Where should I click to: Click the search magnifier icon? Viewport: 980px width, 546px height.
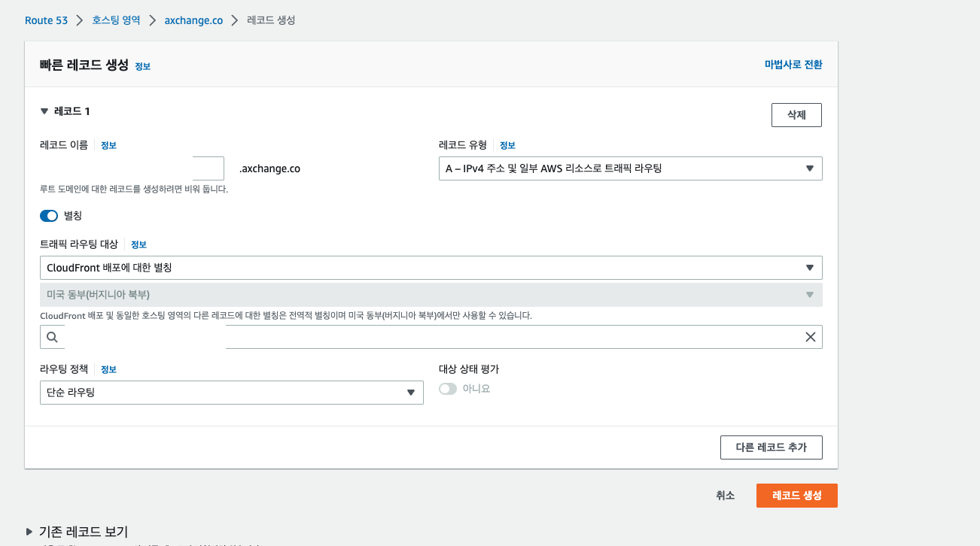tap(52, 337)
